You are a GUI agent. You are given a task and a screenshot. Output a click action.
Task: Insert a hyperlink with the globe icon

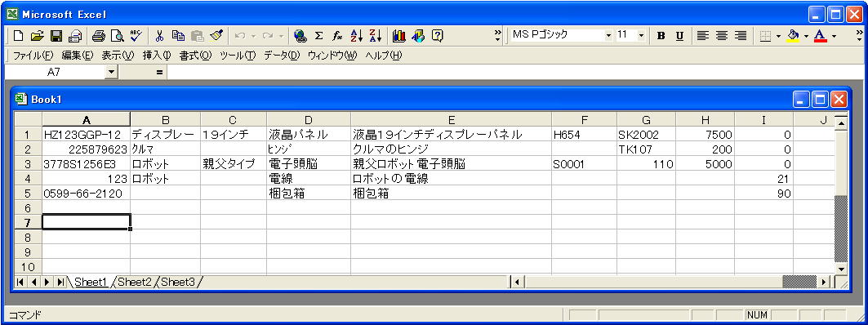(x=300, y=36)
